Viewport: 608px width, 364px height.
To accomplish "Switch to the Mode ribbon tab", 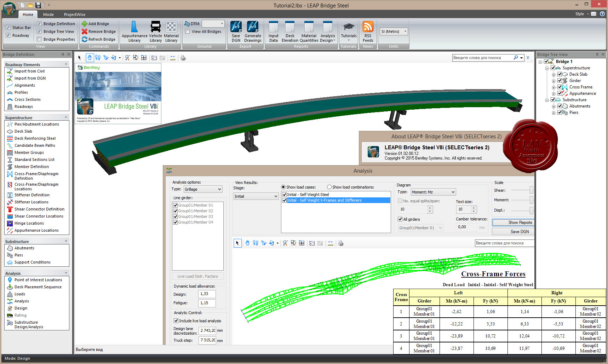I will pos(48,15).
